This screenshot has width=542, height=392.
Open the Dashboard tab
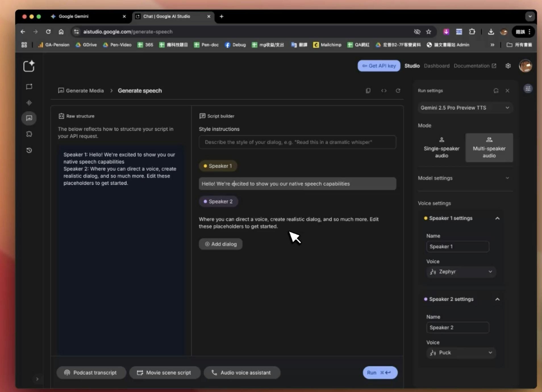pos(437,66)
